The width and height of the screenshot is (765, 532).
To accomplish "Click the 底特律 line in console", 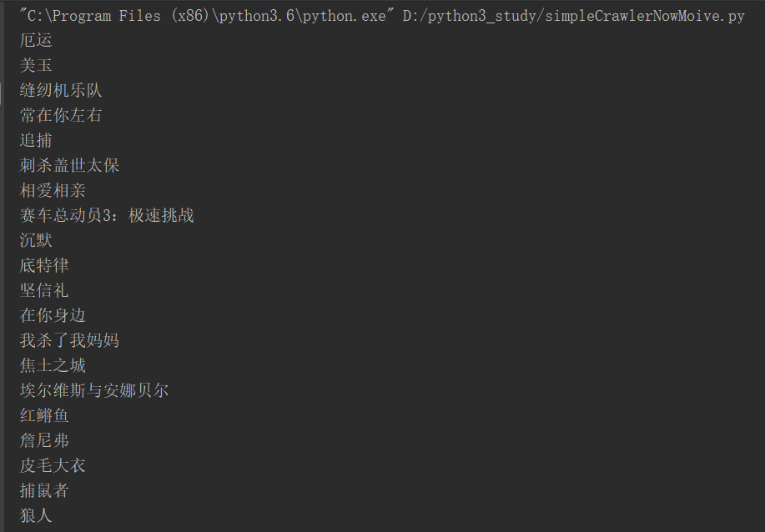I will coord(44,265).
